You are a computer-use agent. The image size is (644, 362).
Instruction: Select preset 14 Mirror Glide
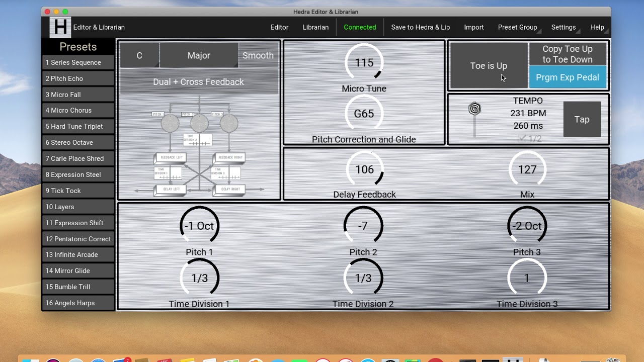click(x=78, y=270)
